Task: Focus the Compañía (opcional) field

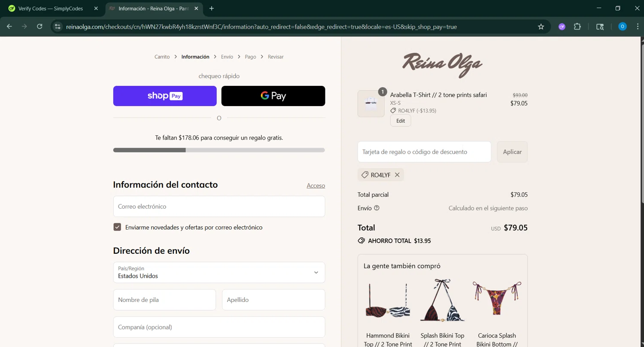Action: tap(219, 327)
